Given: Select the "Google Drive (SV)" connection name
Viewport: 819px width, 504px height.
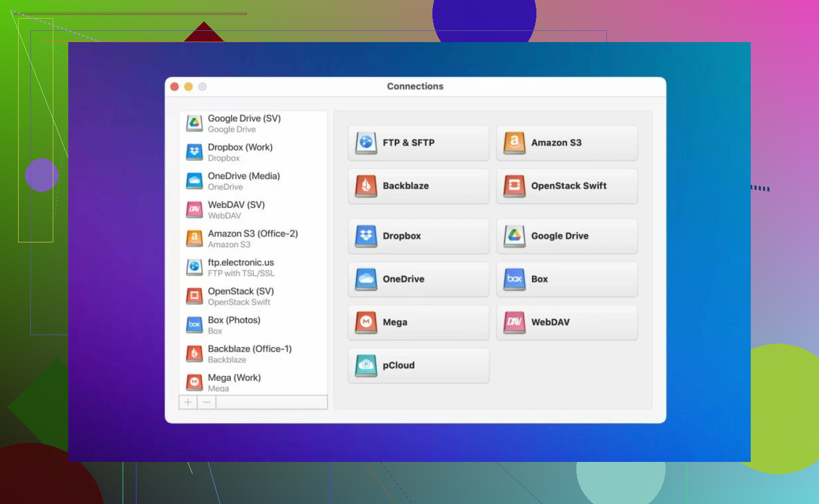Looking at the screenshot, I should [244, 118].
